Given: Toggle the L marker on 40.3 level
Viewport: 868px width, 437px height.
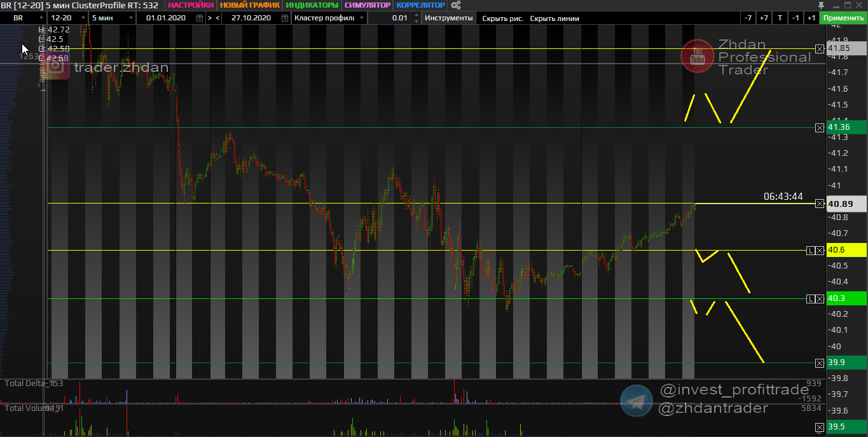Looking at the screenshot, I should click(x=810, y=299).
